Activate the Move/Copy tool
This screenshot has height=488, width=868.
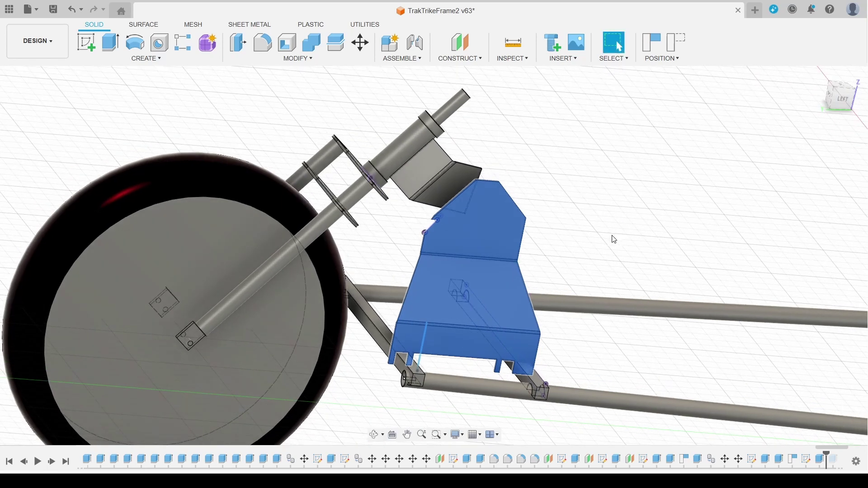[x=361, y=42]
